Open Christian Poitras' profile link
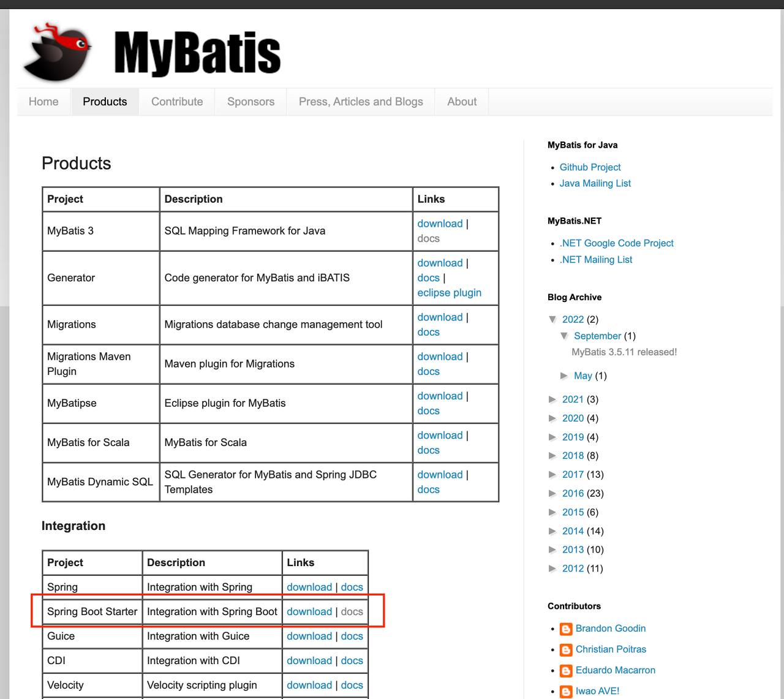This screenshot has height=699, width=784. pos(611,649)
